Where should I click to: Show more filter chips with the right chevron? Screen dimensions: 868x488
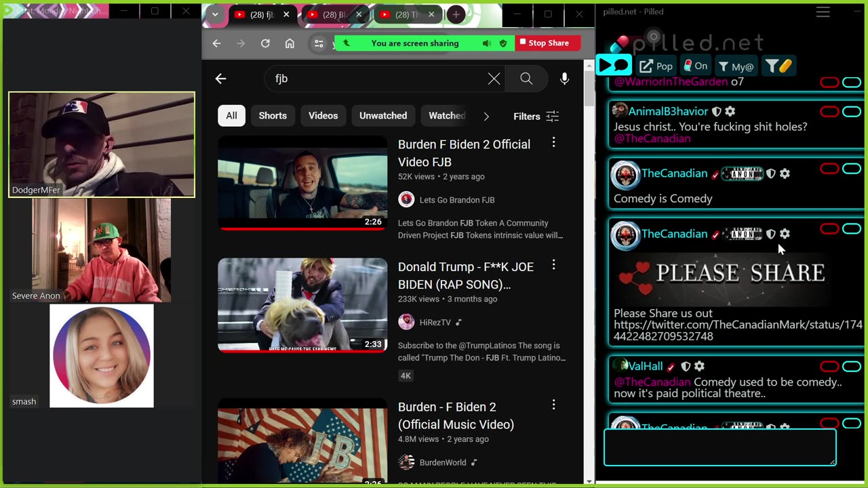tap(486, 117)
